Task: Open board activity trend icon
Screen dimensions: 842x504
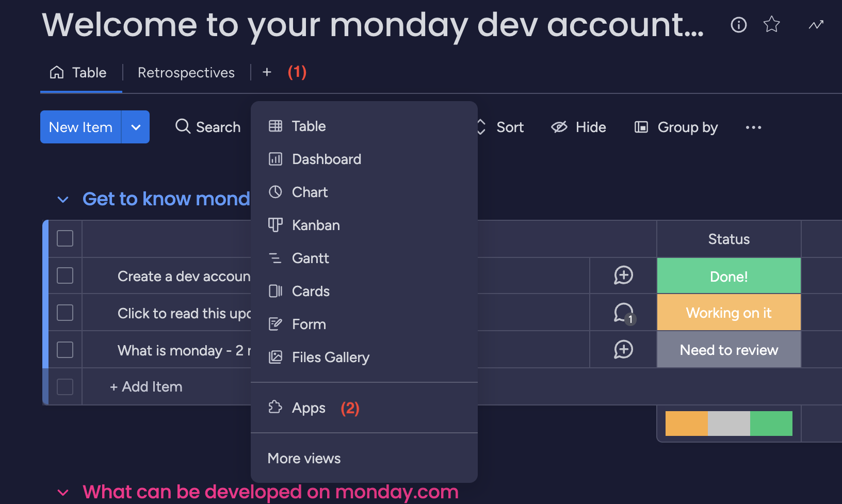Action: 816,24
